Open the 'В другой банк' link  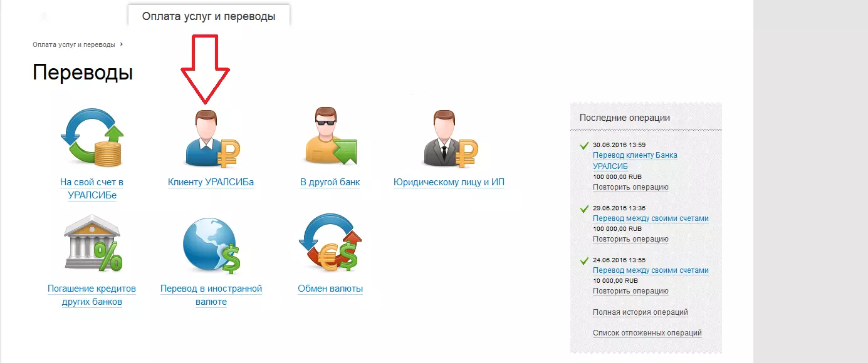[330, 182]
